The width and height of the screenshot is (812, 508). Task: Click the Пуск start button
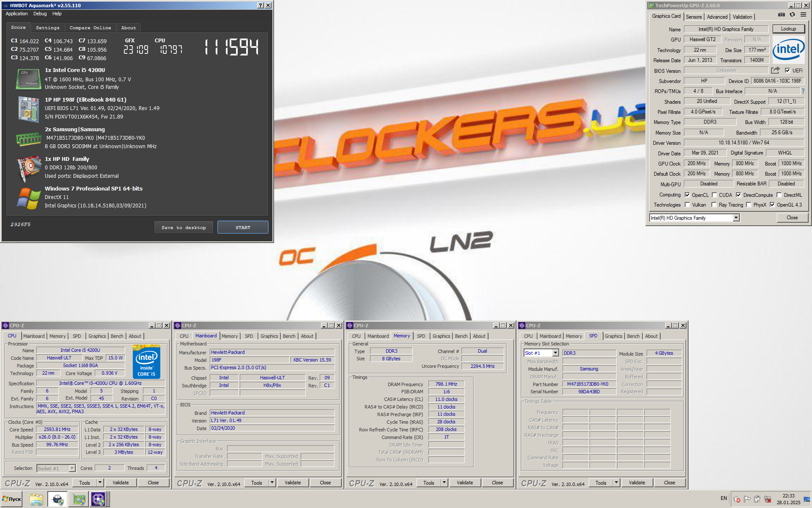coord(12,499)
